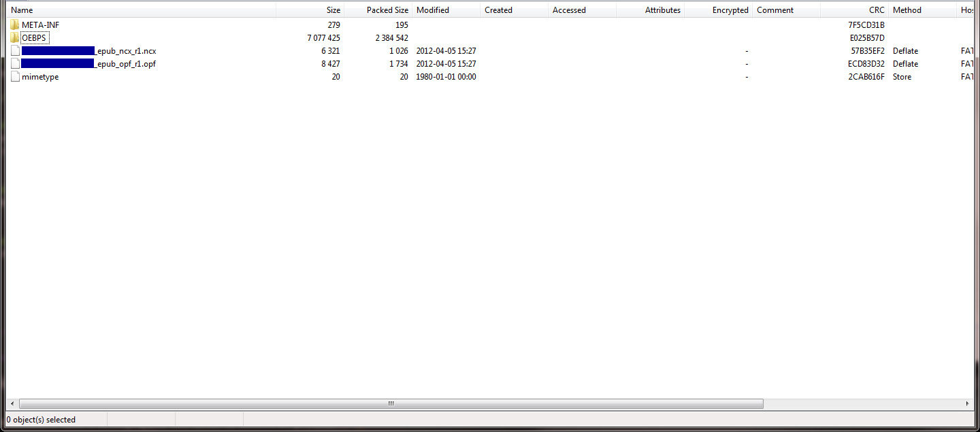Sort by the Method column header
The image size is (980, 432).
coord(923,10)
